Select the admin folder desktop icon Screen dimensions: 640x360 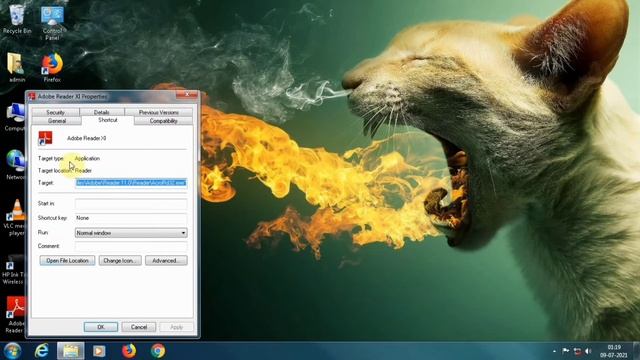pos(17,67)
